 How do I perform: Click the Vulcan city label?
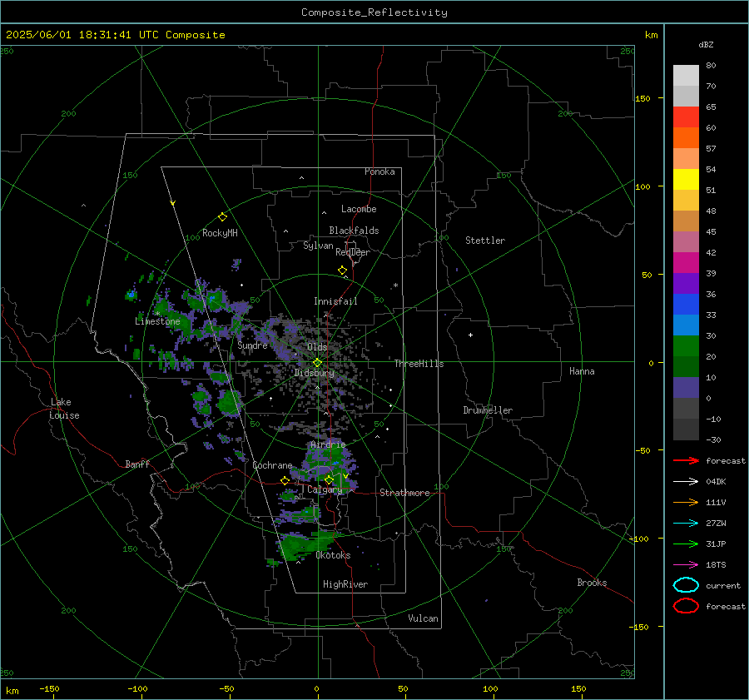(x=423, y=618)
